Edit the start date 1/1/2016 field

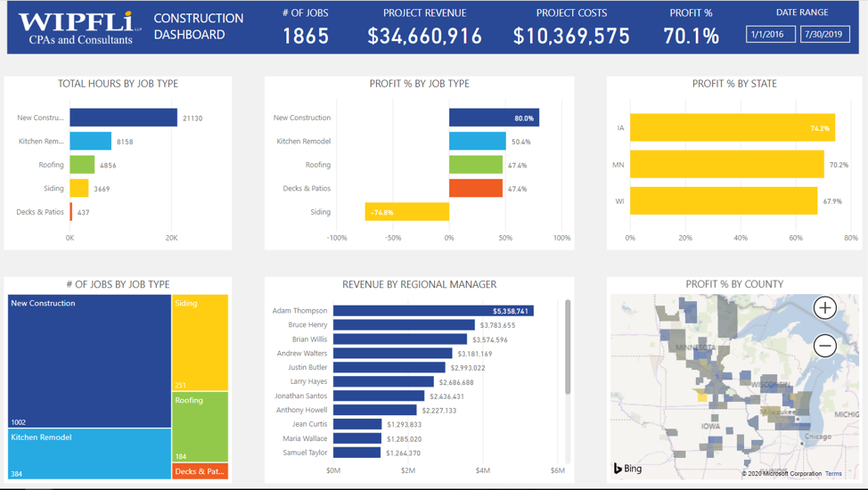pyautogui.click(x=770, y=35)
